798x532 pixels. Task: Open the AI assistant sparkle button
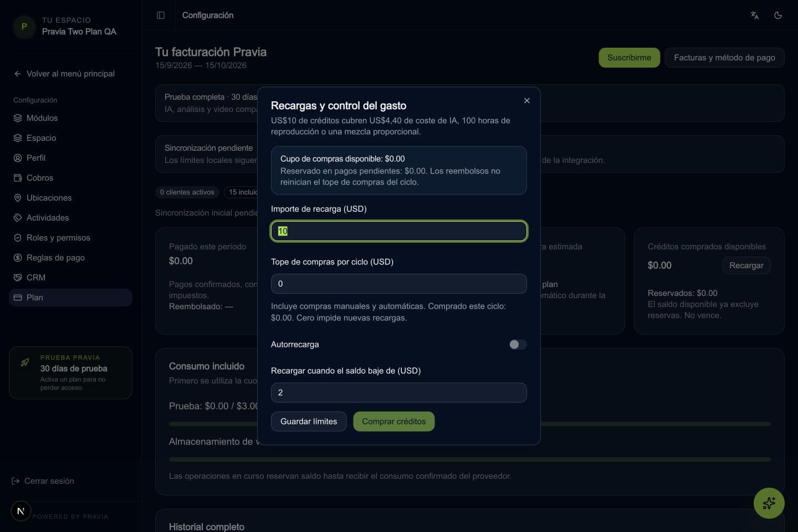769,503
